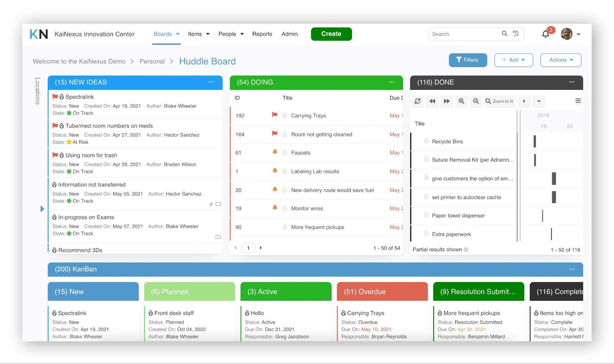Screen dimensions: 614x364
Task: Open KanBan panel options ellipsis
Action: point(572,269)
